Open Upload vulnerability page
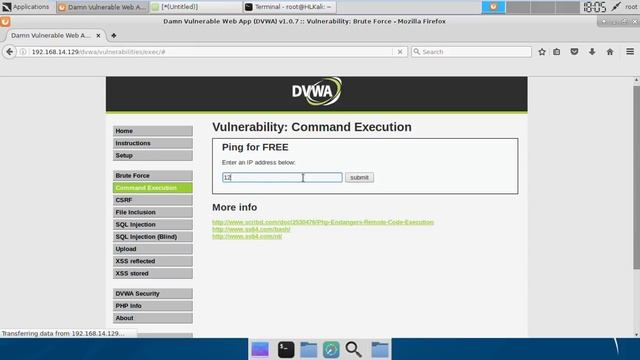640x360 pixels. coord(153,249)
